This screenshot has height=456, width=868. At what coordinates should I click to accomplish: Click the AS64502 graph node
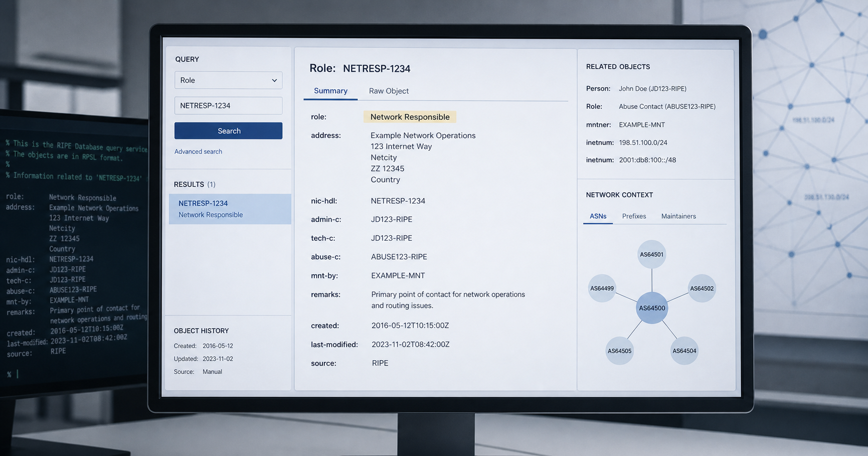tap(702, 288)
